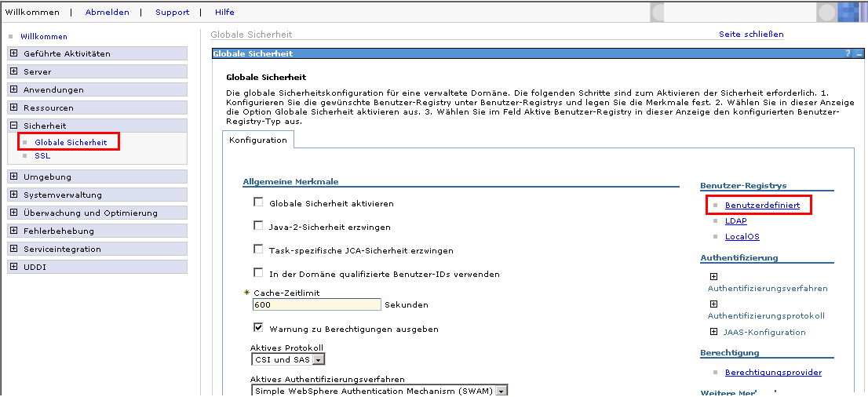Click the Authentifizierung heading
The width and height of the screenshot is (868, 397).
tap(739, 257)
